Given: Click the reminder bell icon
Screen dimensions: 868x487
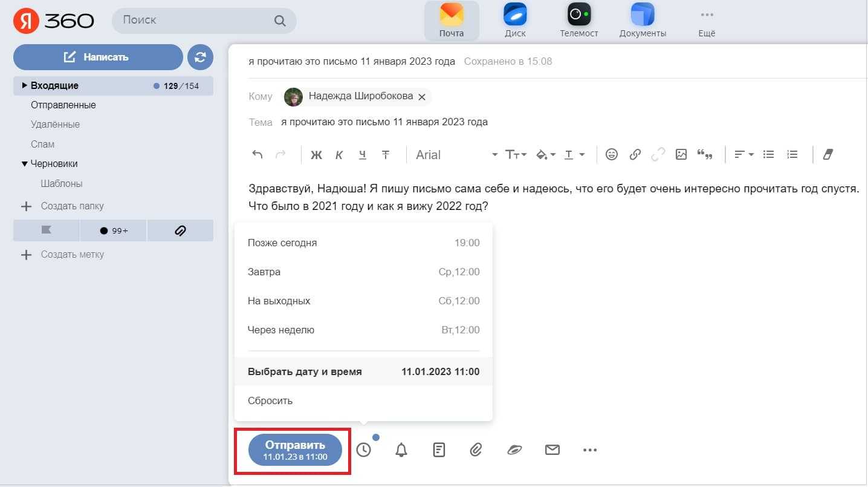Looking at the screenshot, I should click(x=401, y=450).
